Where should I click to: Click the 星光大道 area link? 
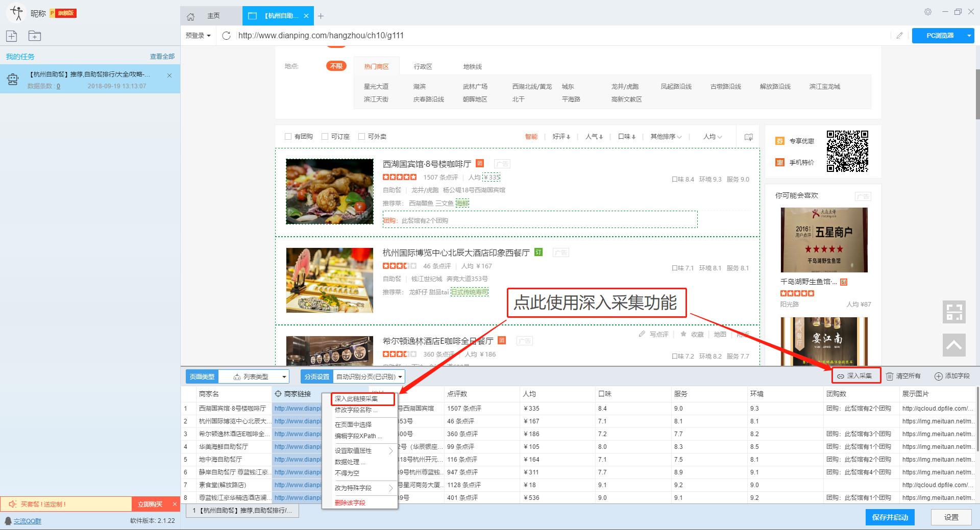376,87
